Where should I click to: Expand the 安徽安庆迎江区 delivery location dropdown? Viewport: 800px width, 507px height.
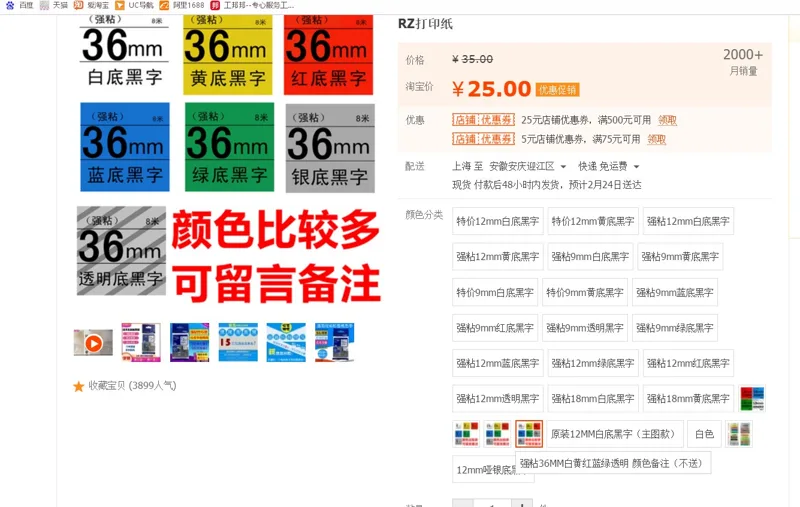tap(528, 166)
